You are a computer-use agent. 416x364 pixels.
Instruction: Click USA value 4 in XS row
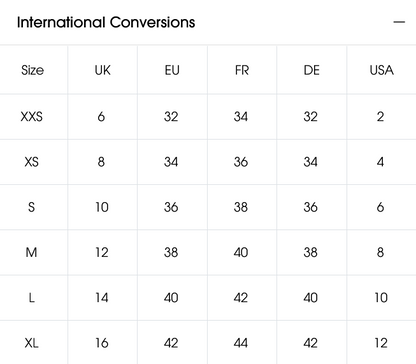click(x=380, y=162)
